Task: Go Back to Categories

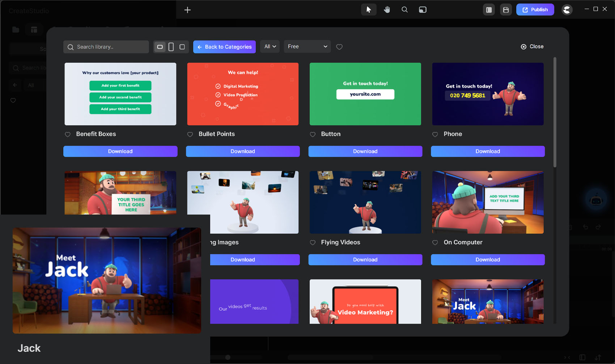Action: coord(224,47)
